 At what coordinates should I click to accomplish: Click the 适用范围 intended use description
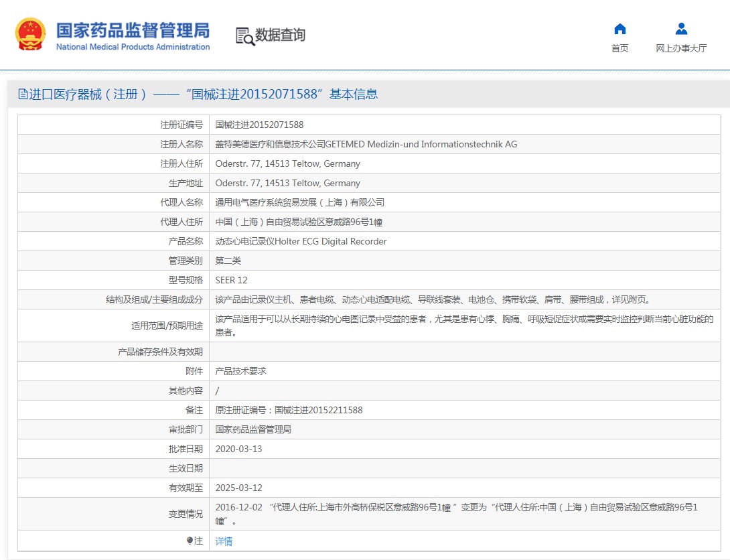[x=464, y=326]
